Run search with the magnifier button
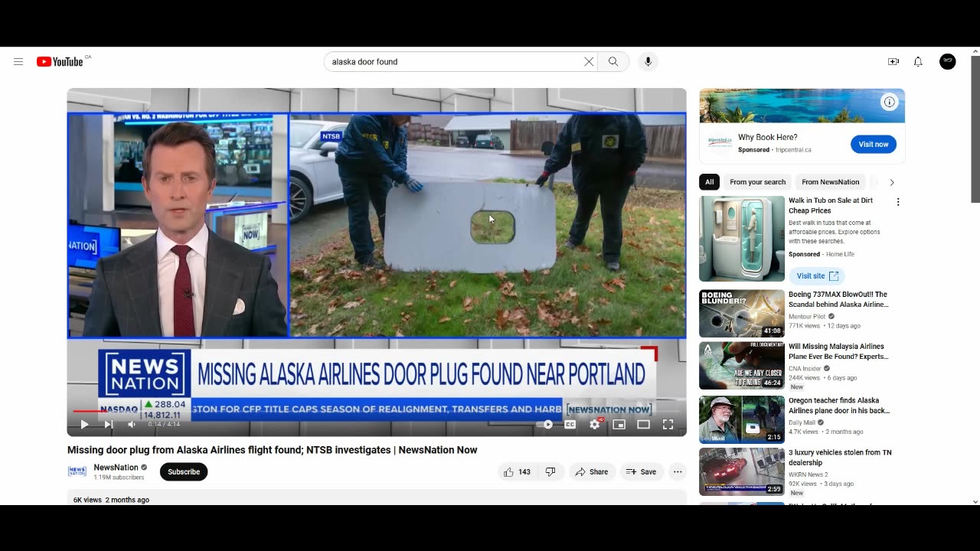Screen dimensions: 980x551 point(613,62)
